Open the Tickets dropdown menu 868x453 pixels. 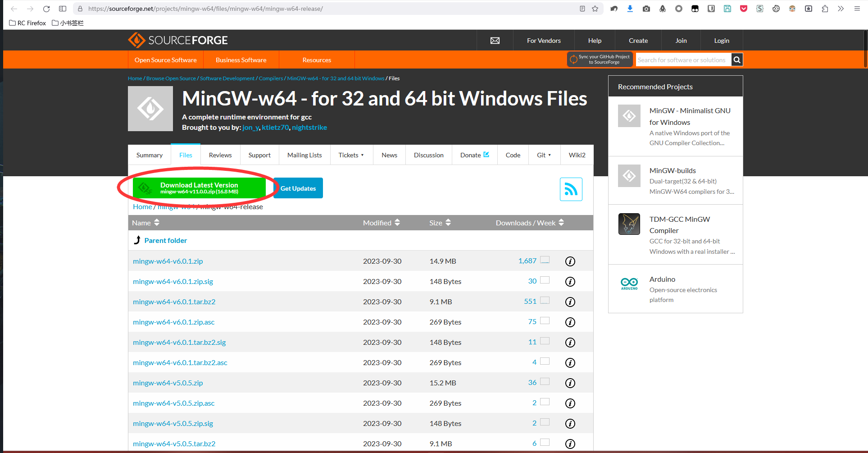point(351,155)
